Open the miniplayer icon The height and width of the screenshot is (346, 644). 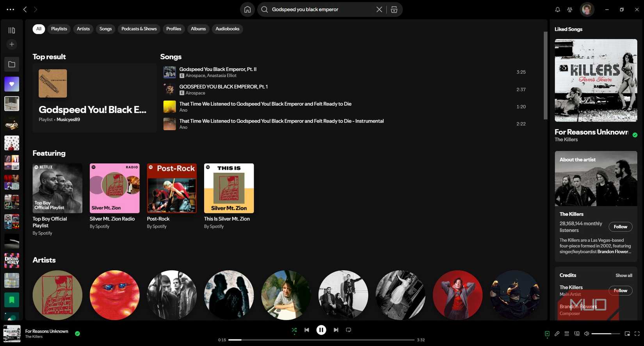(x=627, y=334)
